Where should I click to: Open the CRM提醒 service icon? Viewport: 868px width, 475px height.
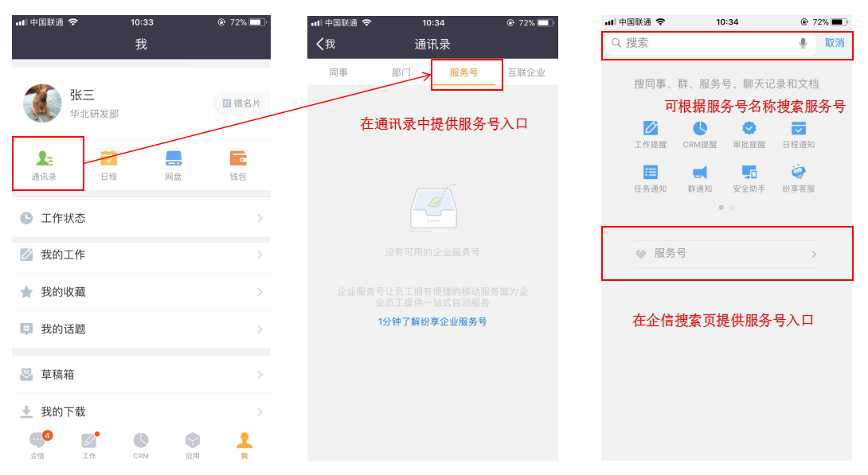pos(700,134)
